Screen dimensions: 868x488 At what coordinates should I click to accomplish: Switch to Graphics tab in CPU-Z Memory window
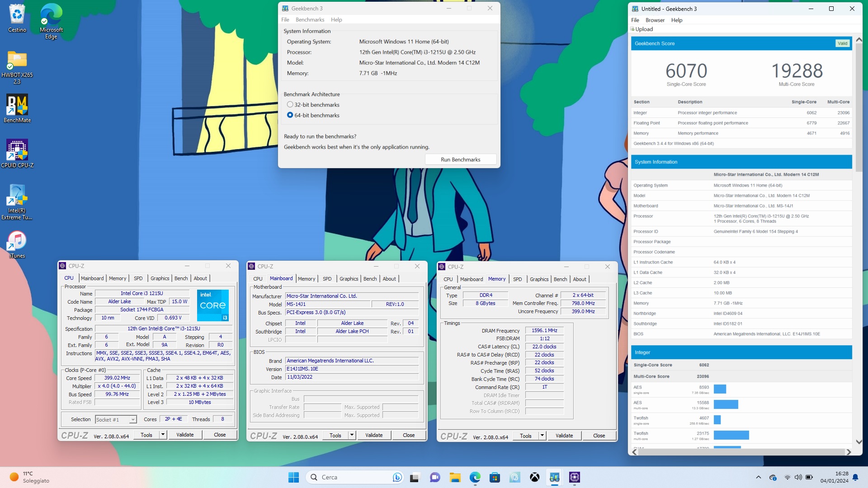tap(539, 279)
